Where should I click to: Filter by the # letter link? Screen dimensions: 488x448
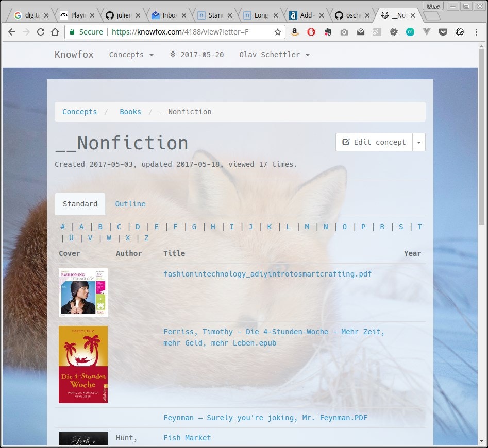tap(62, 227)
